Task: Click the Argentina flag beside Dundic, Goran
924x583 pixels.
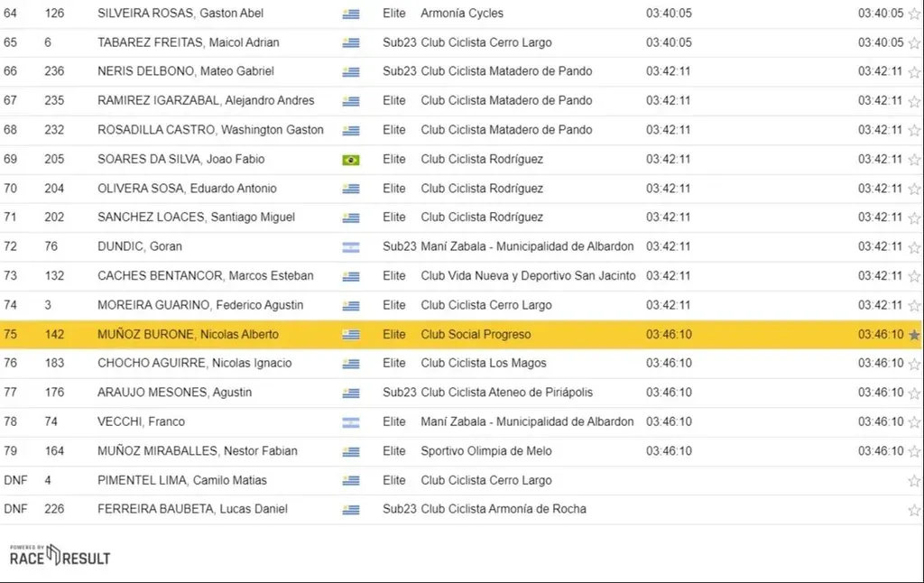Action: [350, 247]
